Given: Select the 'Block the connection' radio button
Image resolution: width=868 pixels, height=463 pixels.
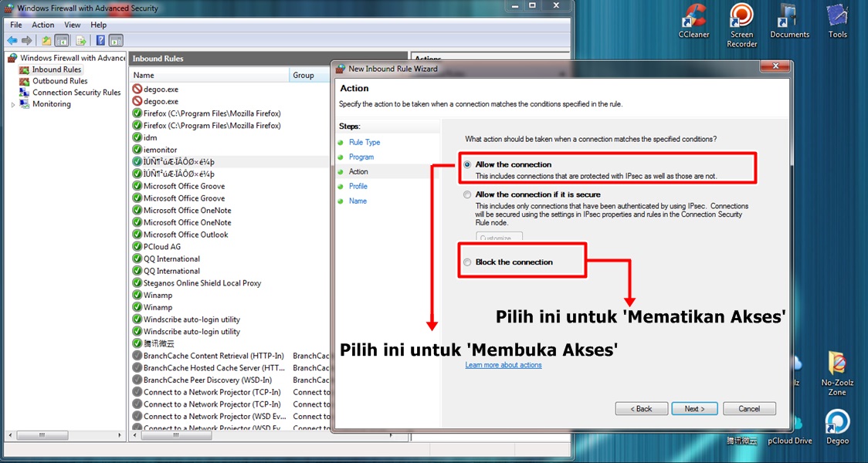Looking at the screenshot, I should click(467, 262).
